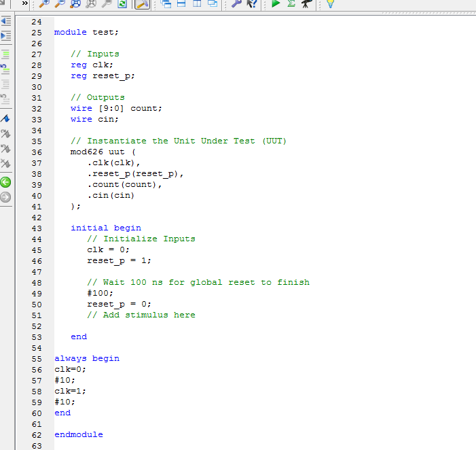Screen dimensions: 476x450
Task: Click the gray Forward arrow button
Action: pos(5,197)
